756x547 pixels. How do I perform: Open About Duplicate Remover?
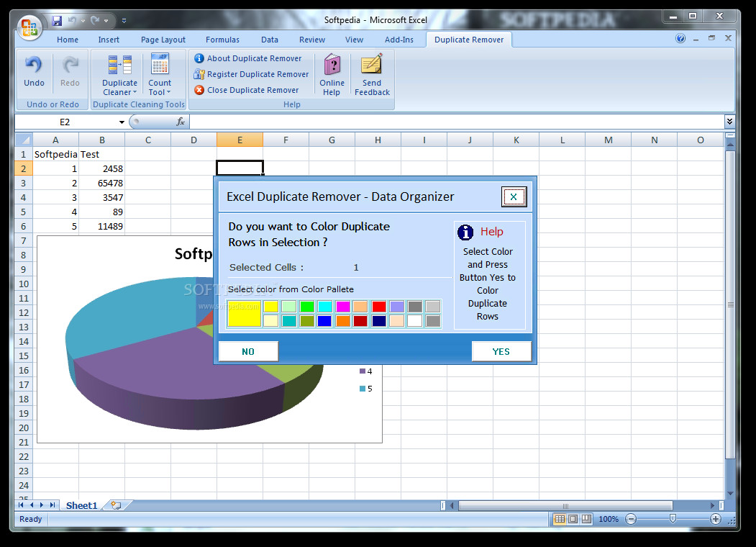(248, 58)
